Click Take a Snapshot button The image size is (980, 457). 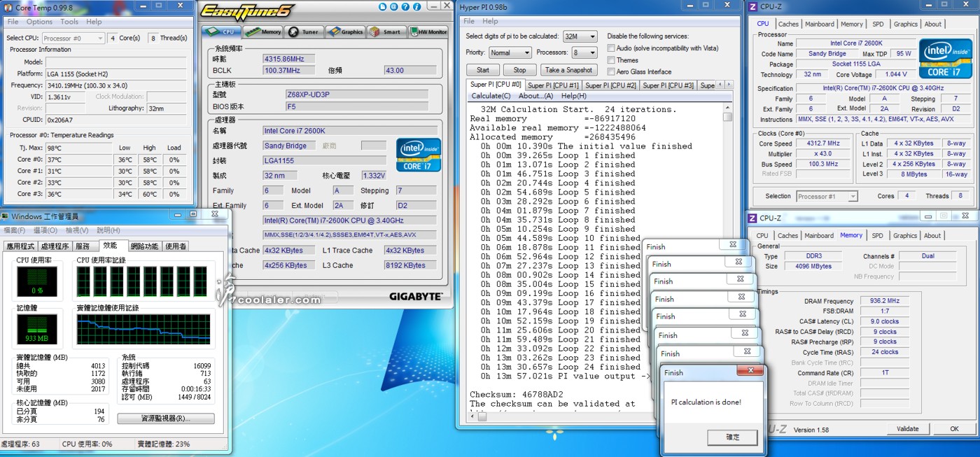point(568,70)
